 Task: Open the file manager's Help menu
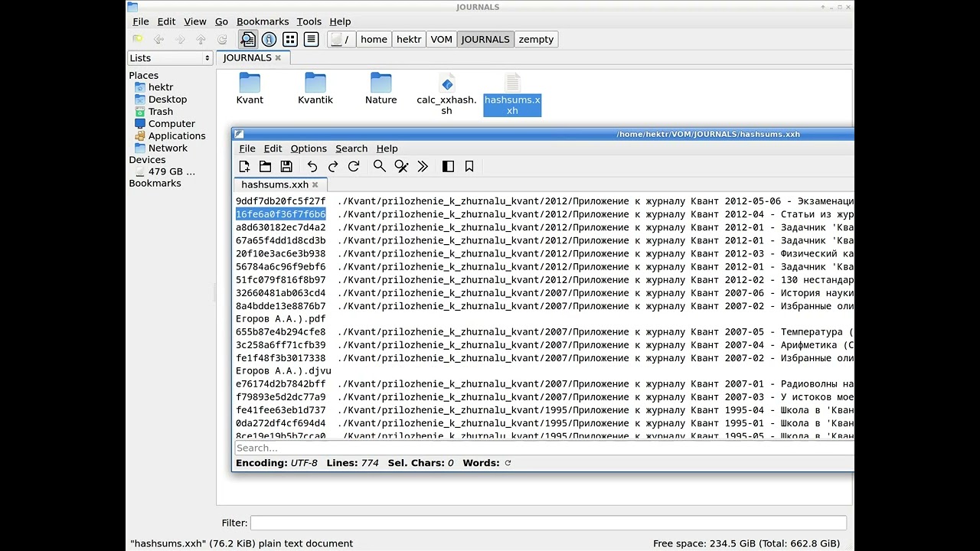click(340, 21)
